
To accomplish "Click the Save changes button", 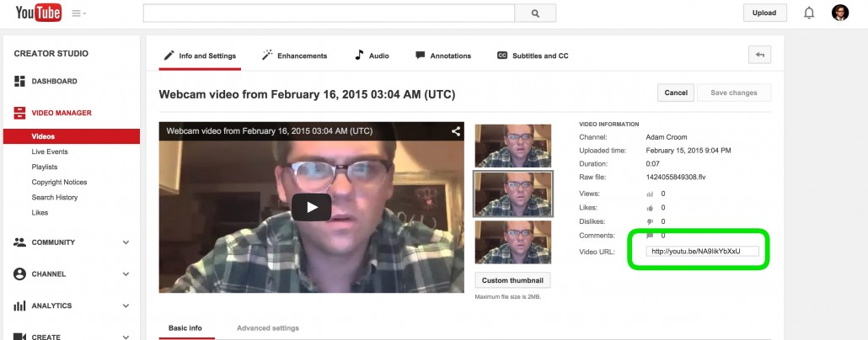I will 733,93.
